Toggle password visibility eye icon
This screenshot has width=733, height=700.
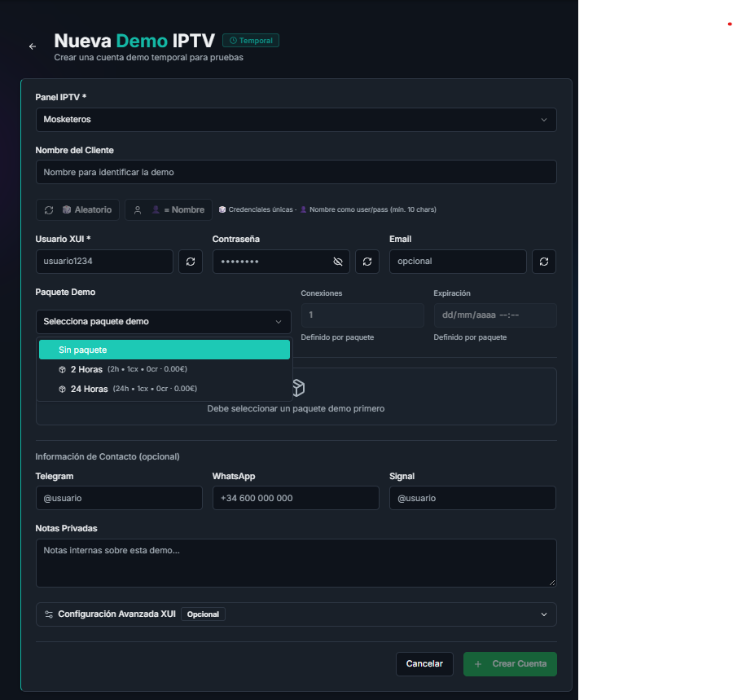pos(337,262)
